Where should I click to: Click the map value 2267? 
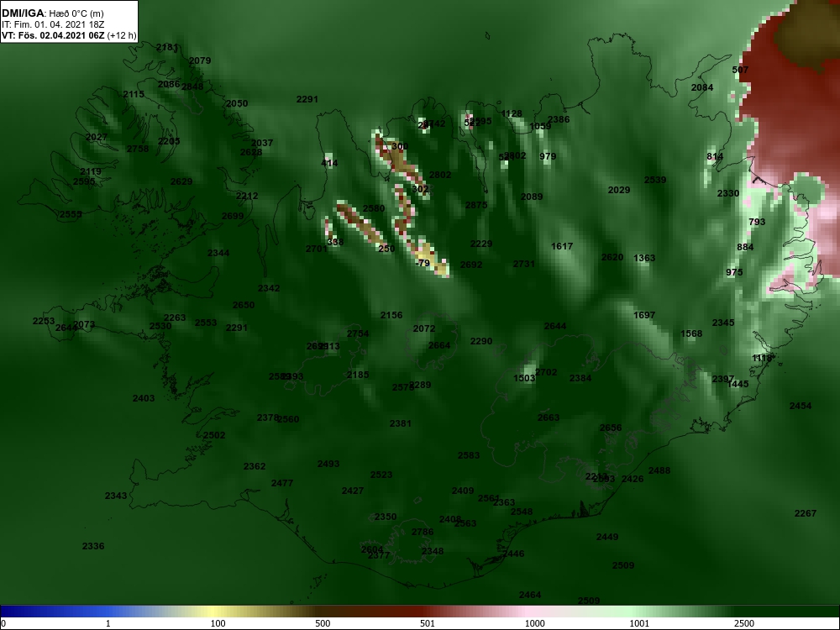(x=806, y=514)
